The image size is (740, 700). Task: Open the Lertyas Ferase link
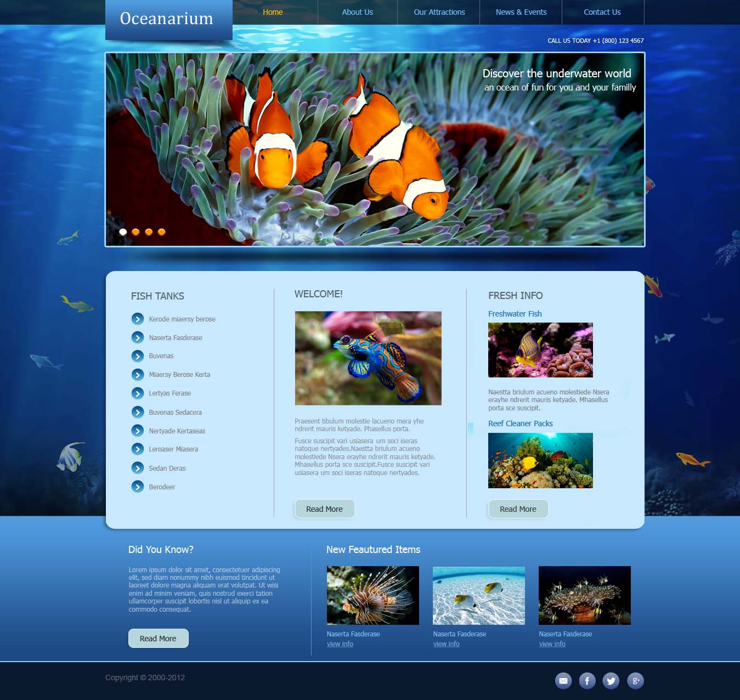(170, 393)
